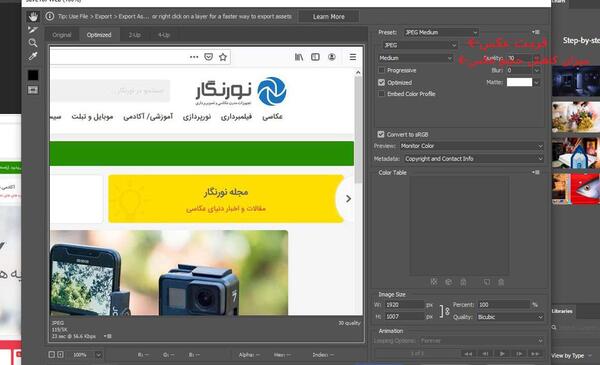600x365 pixels.
Task: Click the browser sidebar icon in preview
Action: [x=315, y=57]
